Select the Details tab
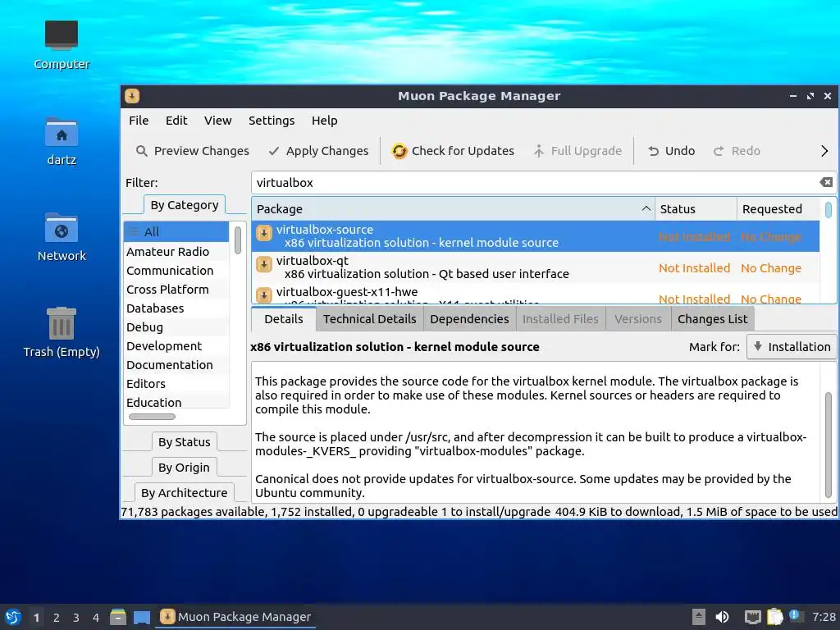Screen dimensions: 840x630 pyautogui.click(x=283, y=319)
